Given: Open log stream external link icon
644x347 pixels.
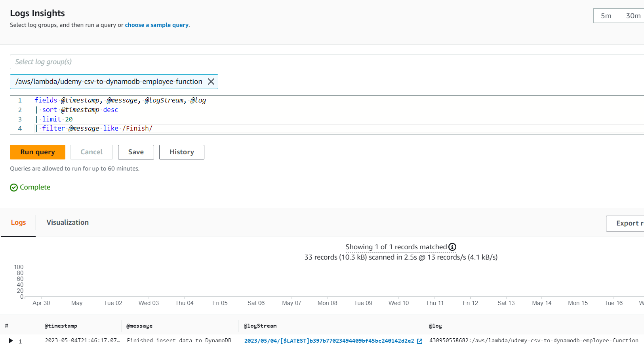Looking at the screenshot, I should click(420, 341).
